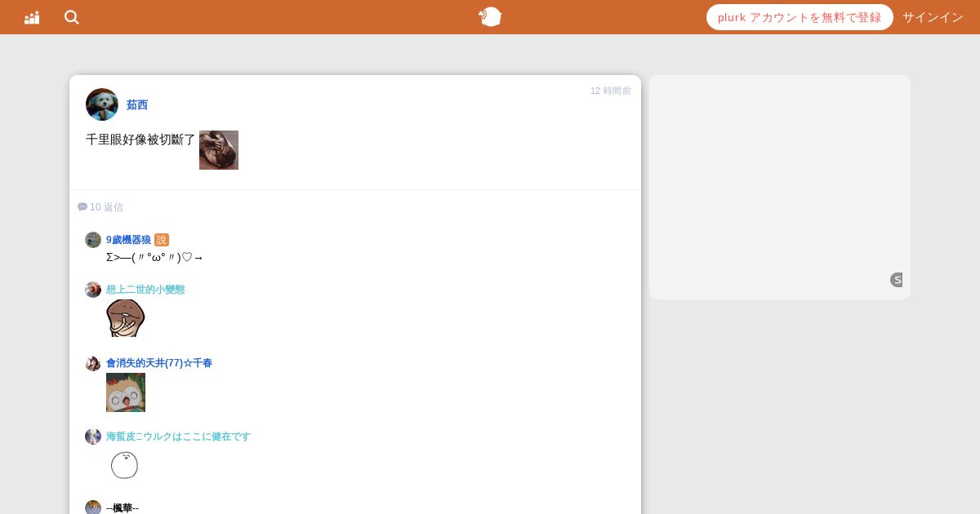Open the hot plurks ranking icon
The width and height of the screenshot is (980, 514).
[32, 17]
